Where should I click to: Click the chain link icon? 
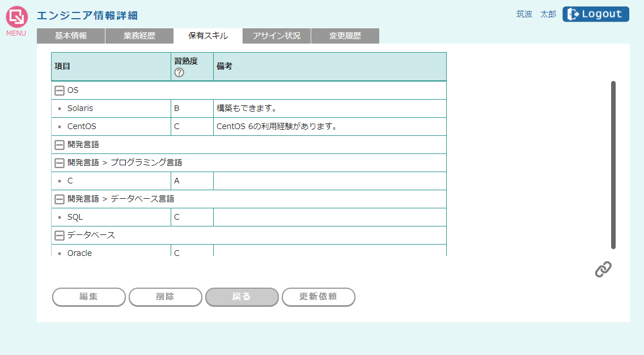[x=603, y=270]
